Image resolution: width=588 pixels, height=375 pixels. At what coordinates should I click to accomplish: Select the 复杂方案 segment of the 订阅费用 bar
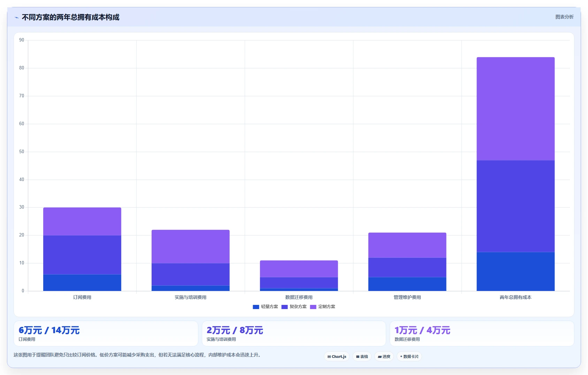[x=82, y=255]
